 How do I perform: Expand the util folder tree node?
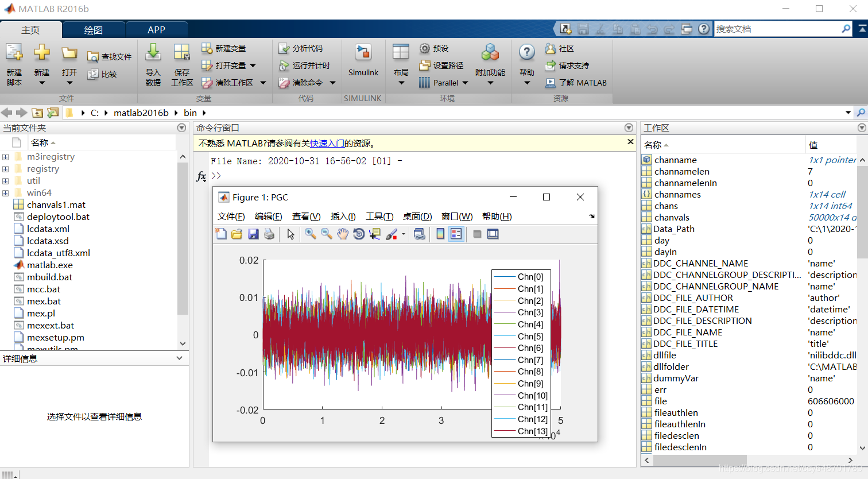coord(5,181)
